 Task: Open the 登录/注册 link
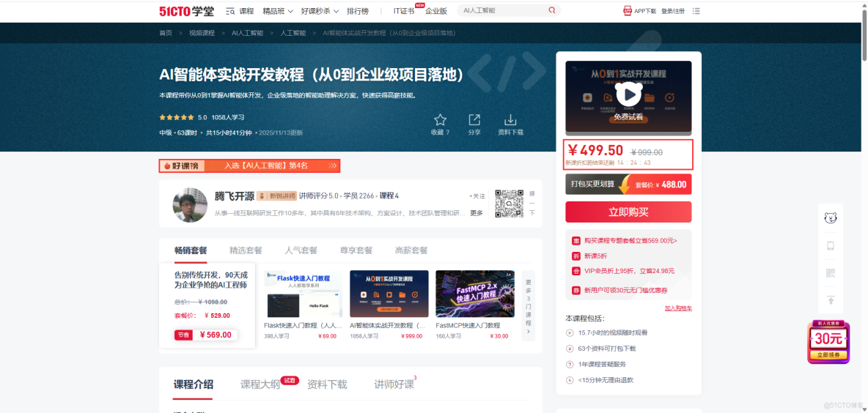point(672,11)
